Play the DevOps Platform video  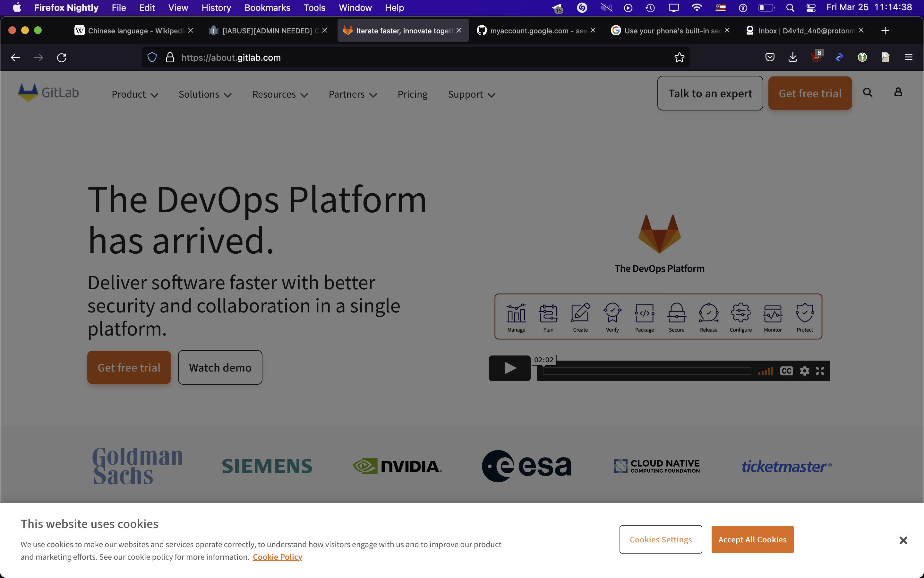click(510, 368)
